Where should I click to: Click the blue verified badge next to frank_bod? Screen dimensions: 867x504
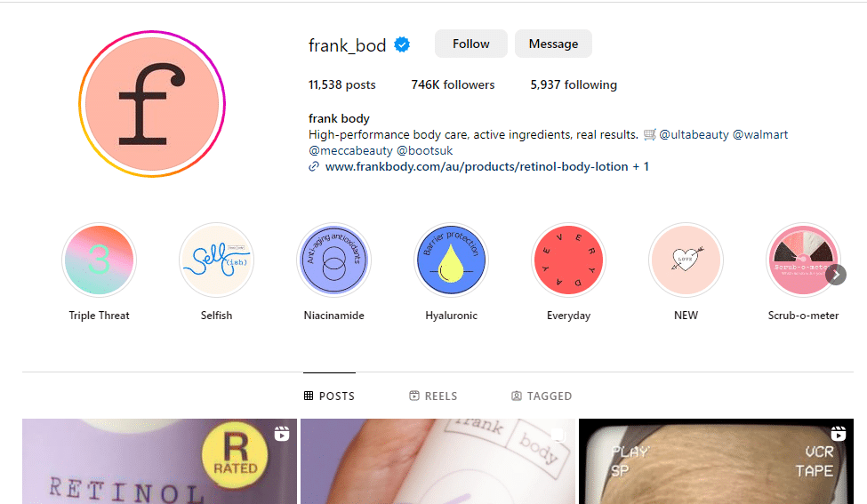tap(402, 44)
